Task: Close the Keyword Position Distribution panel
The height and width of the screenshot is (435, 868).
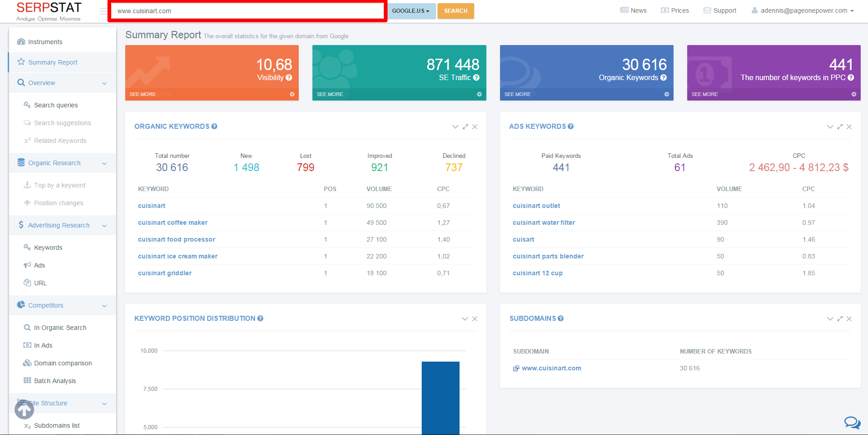Action: (x=475, y=319)
